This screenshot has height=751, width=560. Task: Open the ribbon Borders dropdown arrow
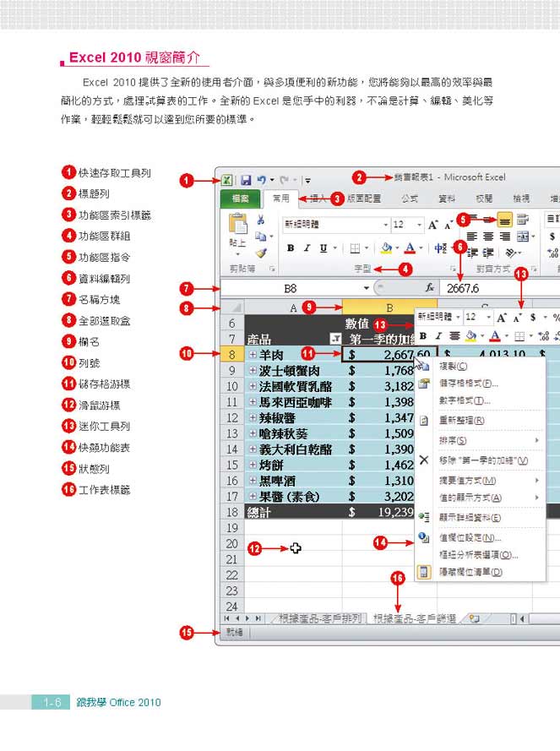click(x=367, y=248)
